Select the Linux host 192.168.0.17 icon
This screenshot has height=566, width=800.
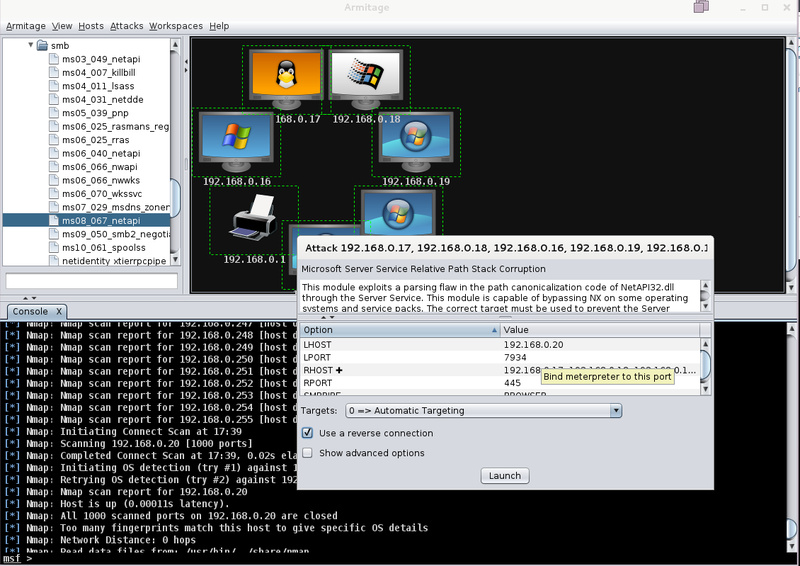pos(286,79)
